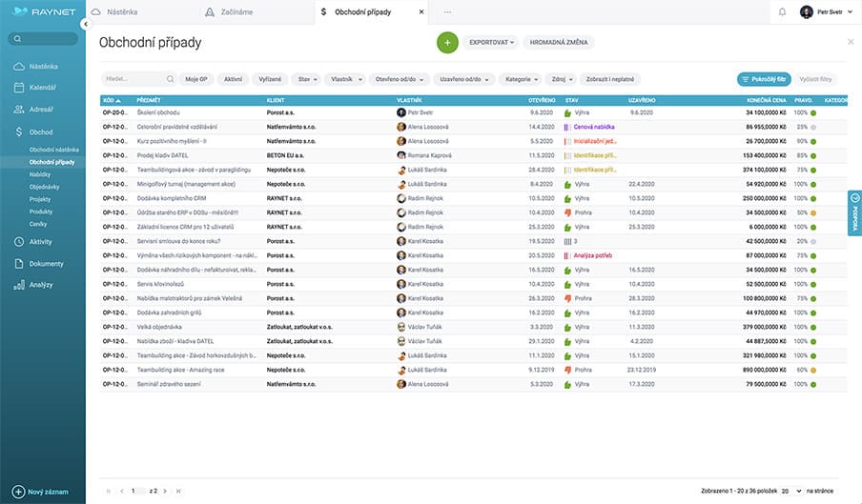Open notifications bell icon

tap(782, 12)
